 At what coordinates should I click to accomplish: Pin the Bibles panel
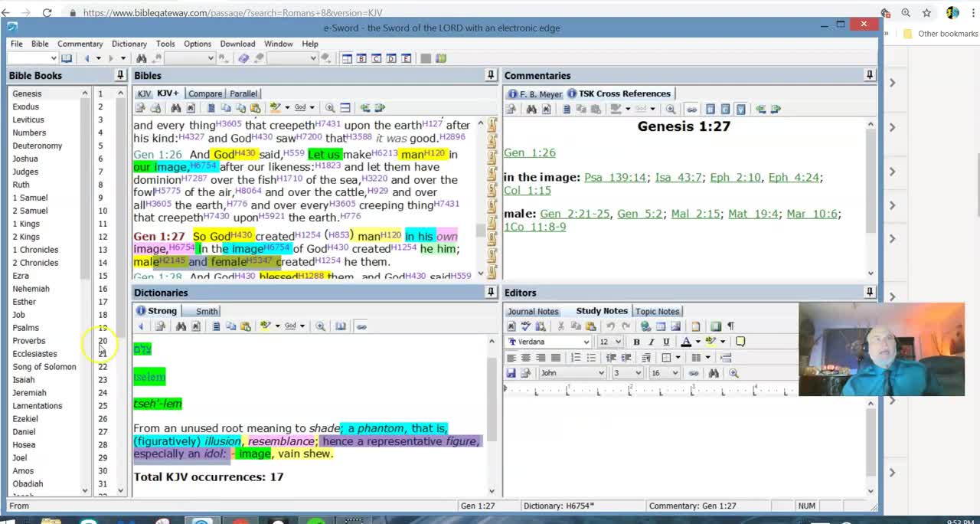(490, 75)
